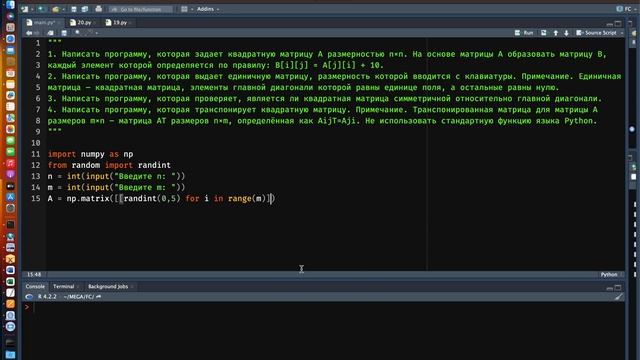The width and height of the screenshot is (640, 360).
Task: Click the Save All icon
Action: (85, 9)
